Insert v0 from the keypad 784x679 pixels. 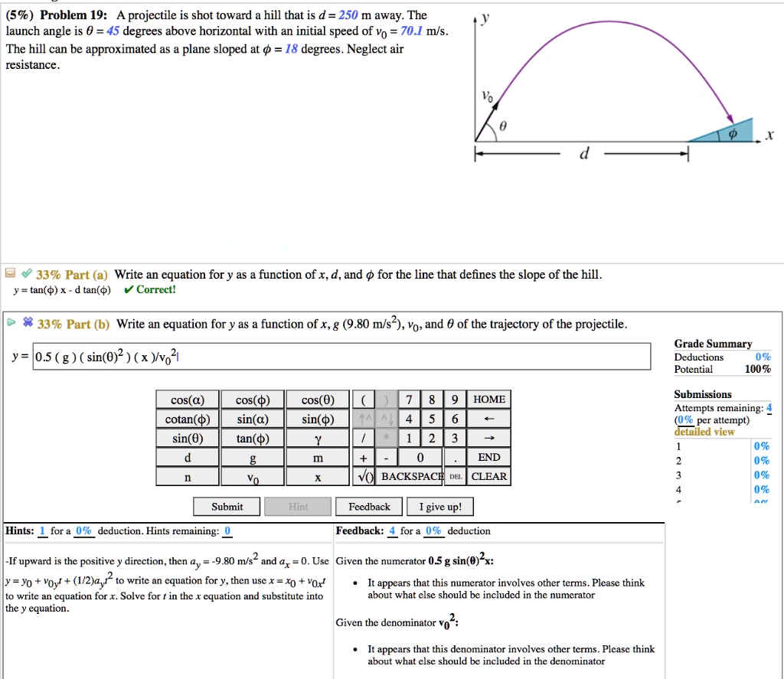(x=253, y=477)
